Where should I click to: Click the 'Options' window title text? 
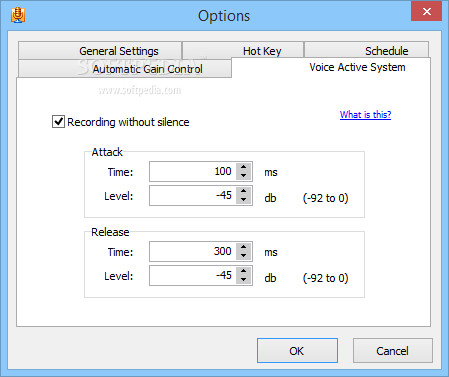224,16
